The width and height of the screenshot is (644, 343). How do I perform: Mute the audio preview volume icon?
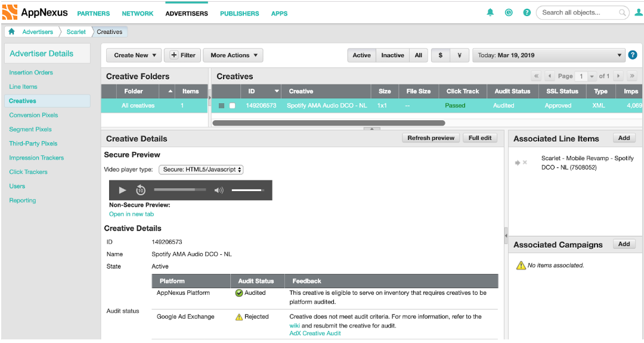click(x=219, y=191)
